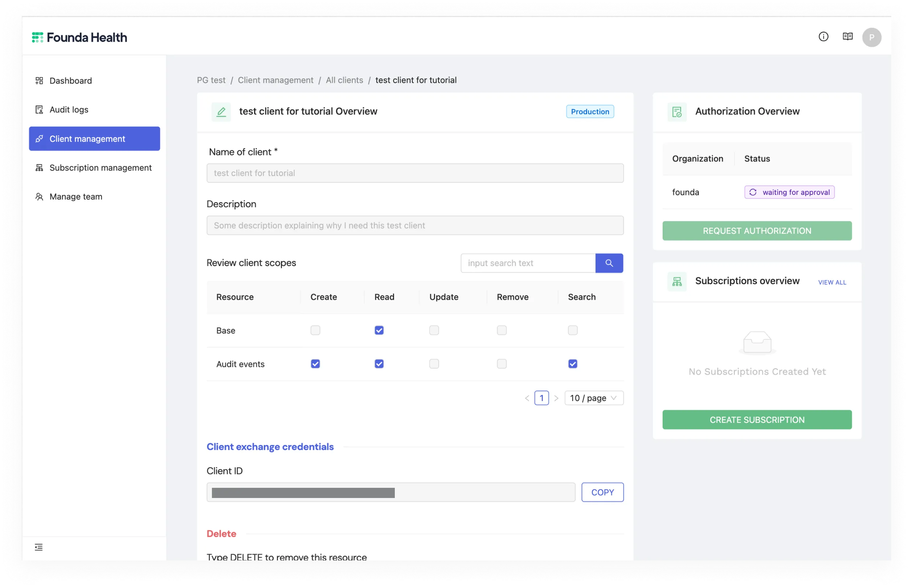This screenshot has height=588, width=913.
Task: Open the user avatar P menu
Action: point(871,37)
